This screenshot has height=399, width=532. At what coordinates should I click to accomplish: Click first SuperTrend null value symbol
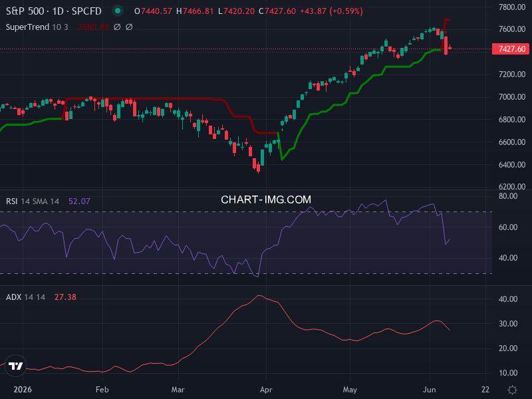pyautogui.click(x=117, y=27)
